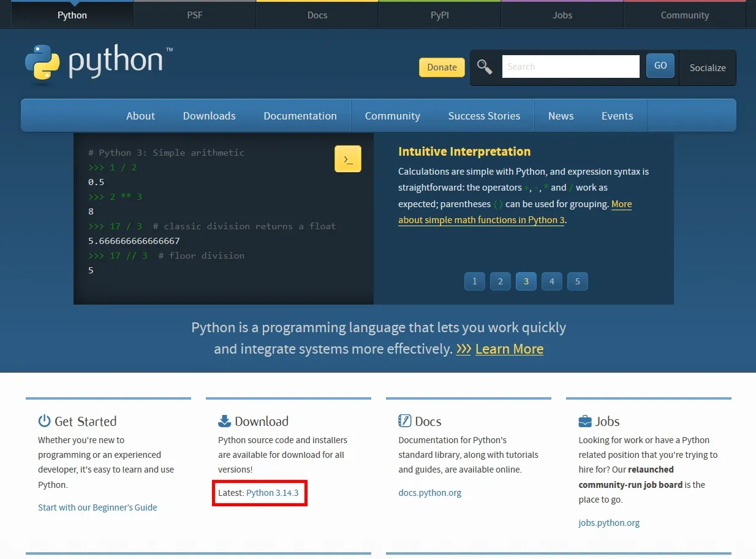
Task: Click the notepad icon beside Docs
Action: click(404, 420)
